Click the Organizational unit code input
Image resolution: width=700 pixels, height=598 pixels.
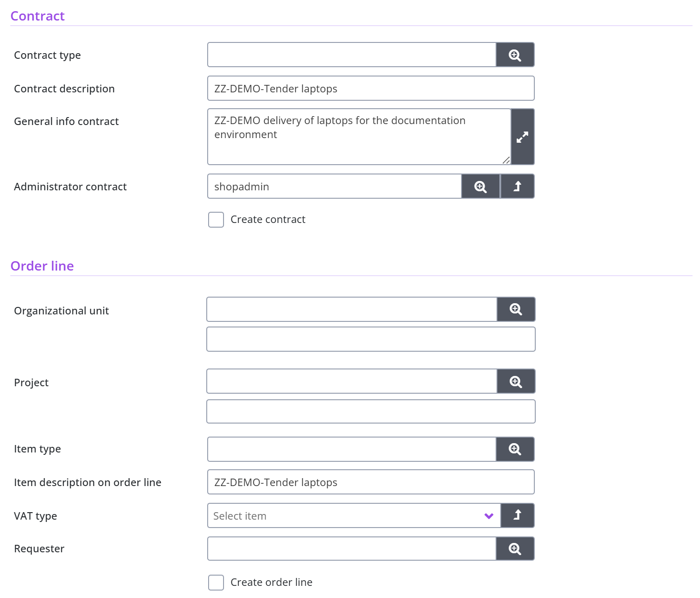[352, 309]
